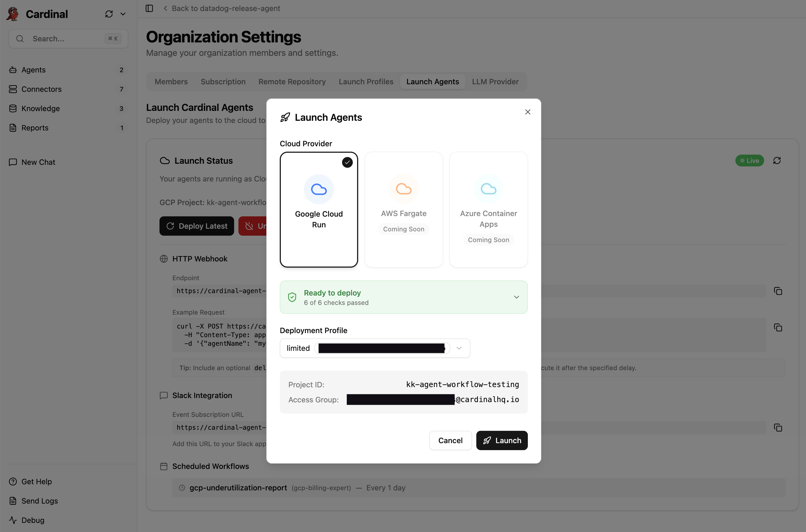Copy the example curl request
Image resolution: width=806 pixels, height=532 pixels.
click(x=778, y=327)
